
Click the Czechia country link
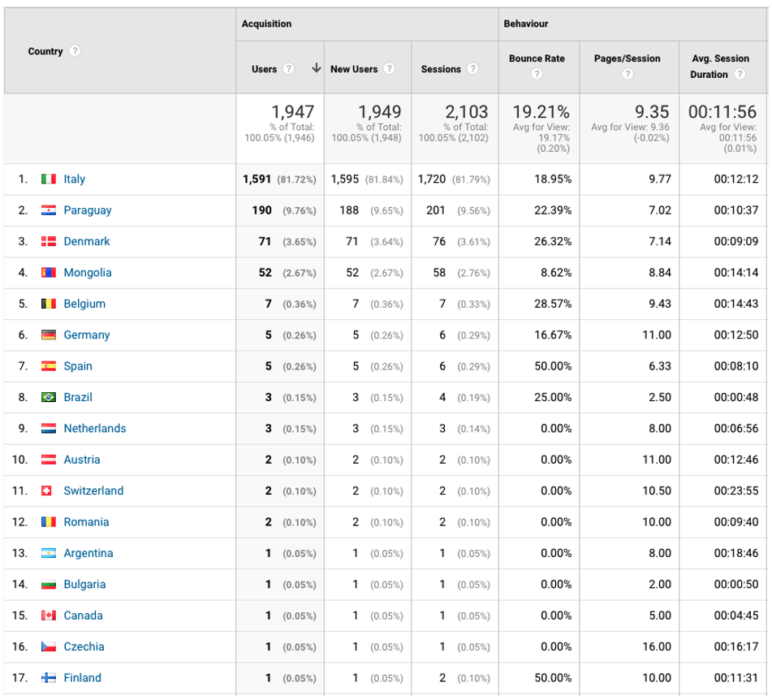[x=84, y=646]
